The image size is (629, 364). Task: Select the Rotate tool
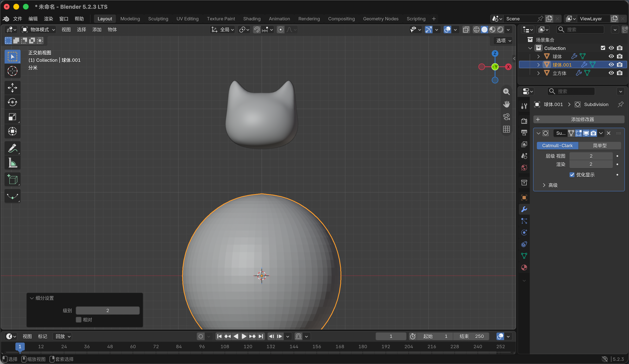click(x=12, y=102)
